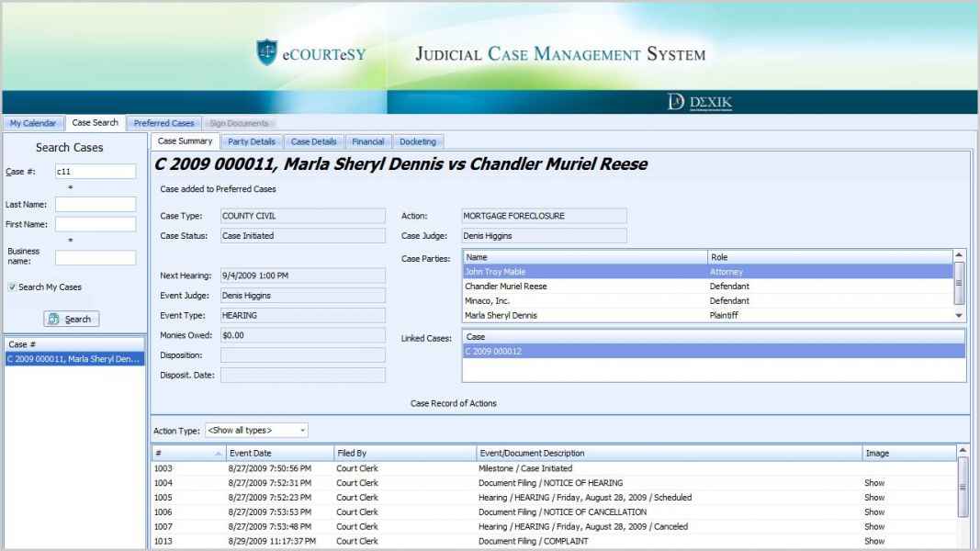
Task: Switch to the Party Details tab
Action: click(x=252, y=141)
